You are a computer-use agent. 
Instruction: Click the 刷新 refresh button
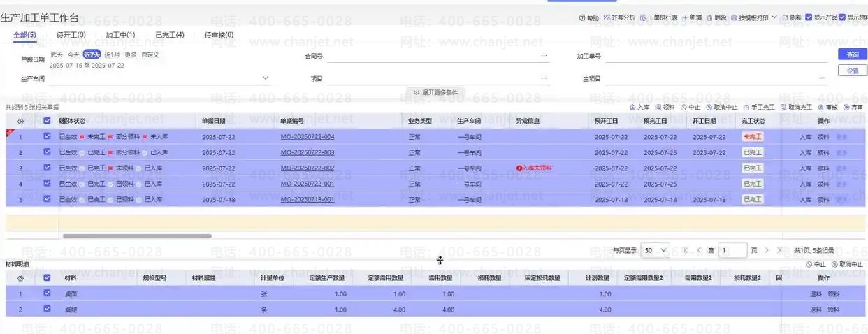point(792,18)
